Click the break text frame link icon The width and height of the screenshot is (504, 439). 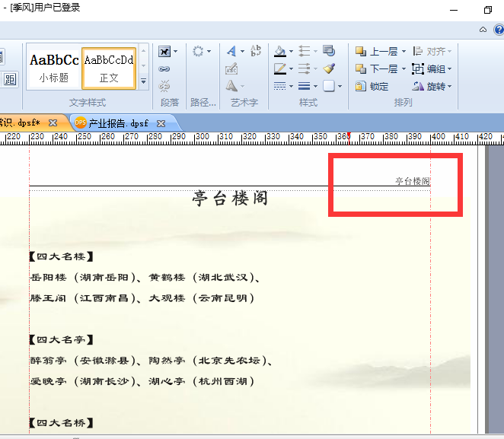coord(164,86)
